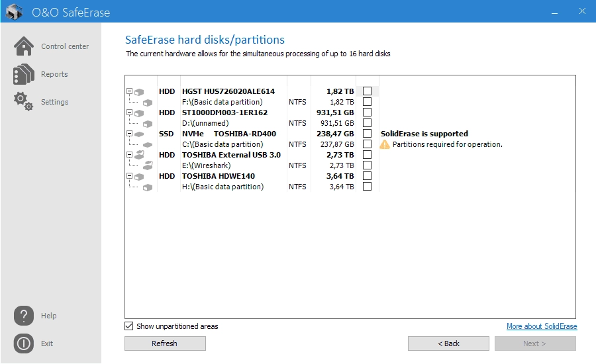Select the C:\(Basic data partition) row text

[223, 144]
